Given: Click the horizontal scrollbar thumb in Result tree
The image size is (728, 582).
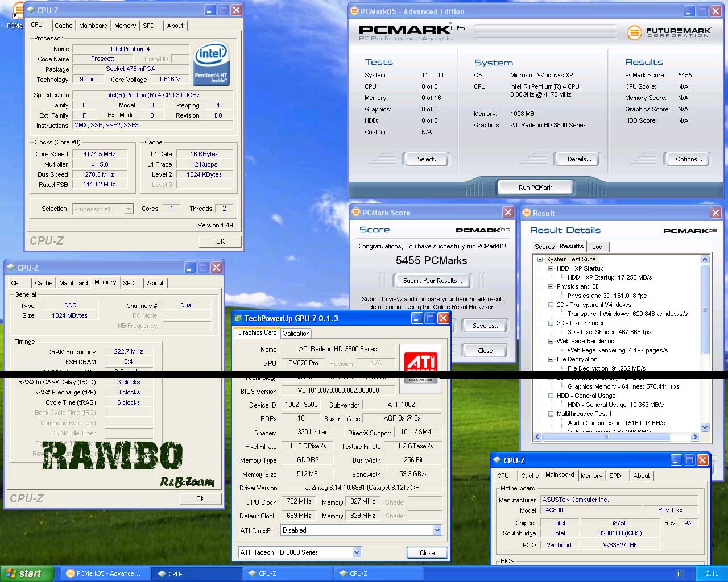Looking at the screenshot, I should click(x=606, y=437).
